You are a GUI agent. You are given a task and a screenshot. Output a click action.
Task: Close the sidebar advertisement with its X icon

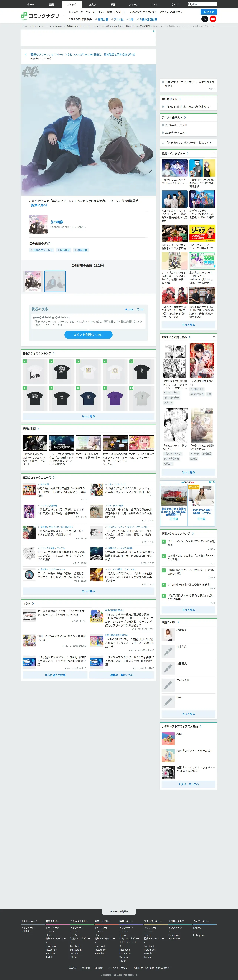(x=214, y=482)
